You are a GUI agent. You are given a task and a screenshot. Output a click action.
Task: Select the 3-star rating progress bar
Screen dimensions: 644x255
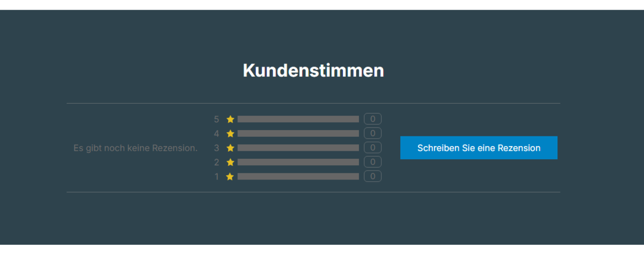tap(298, 148)
